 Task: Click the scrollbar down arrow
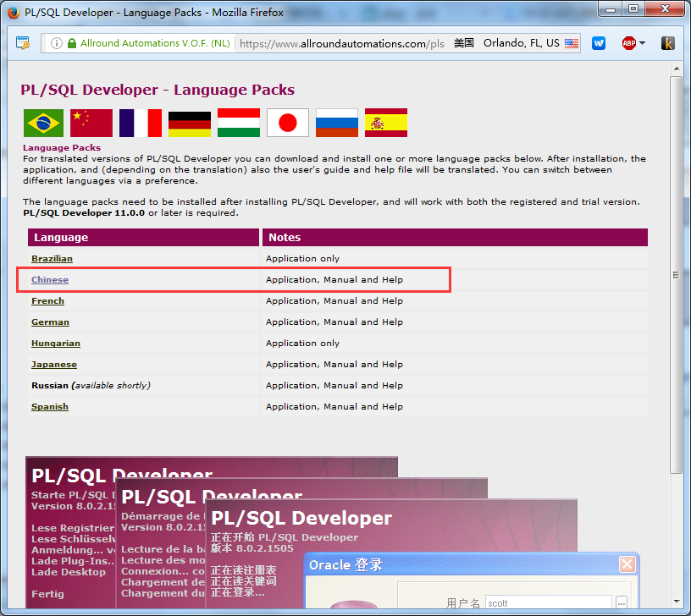click(x=676, y=602)
